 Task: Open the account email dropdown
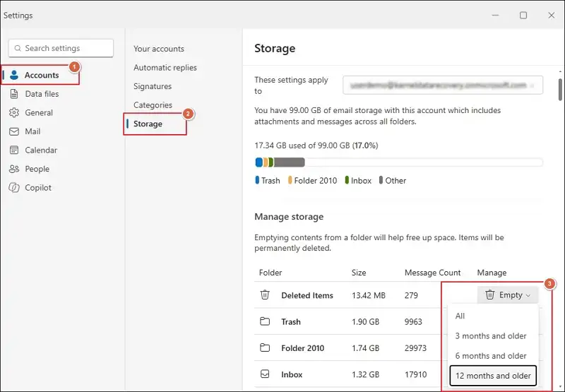pos(443,85)
